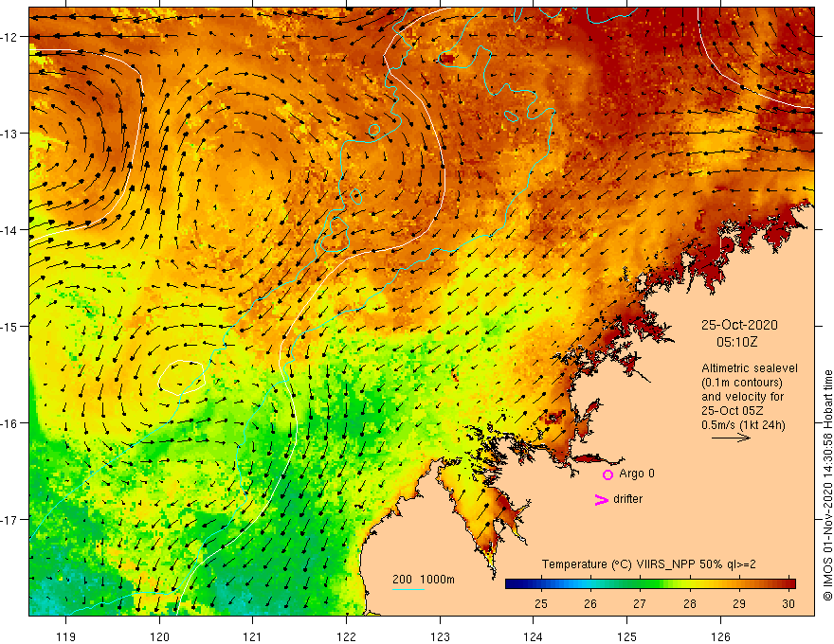Click the time label 05:10Z
This screenshot has width=834, height=644.
point(736,342)
